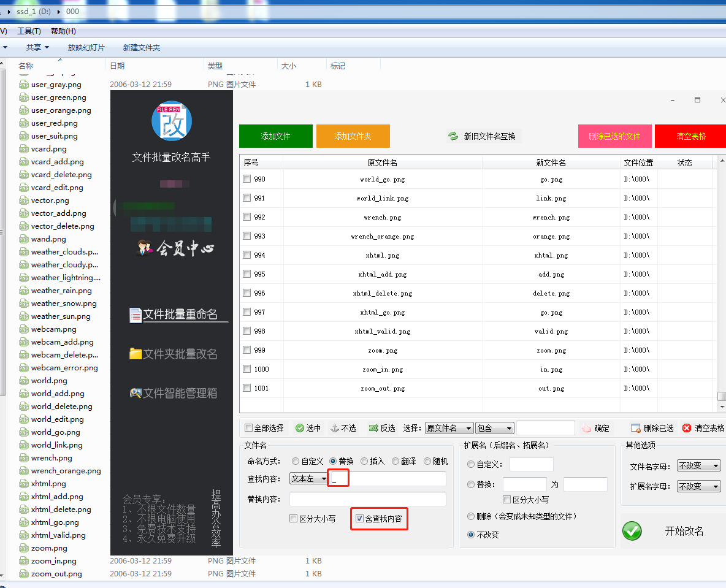The width and height of the screenshot is (726, 588).
Task: Click the green check 开始改名 icon
Action: tap(632, 531)
